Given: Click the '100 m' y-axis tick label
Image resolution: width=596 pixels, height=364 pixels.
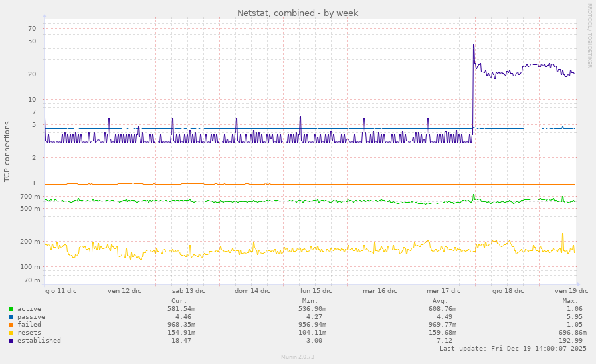Looking at the screenshot, I should [30, 267].
